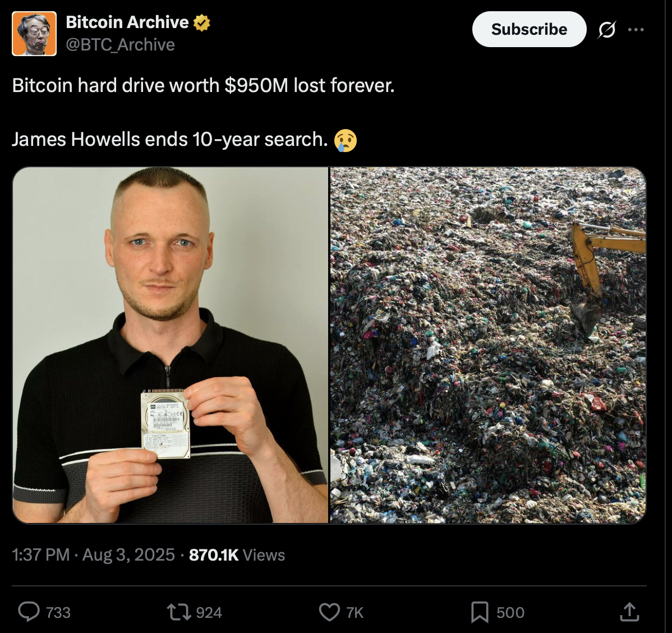
Task: Show the 733 replies count
Action: [x=58, y=612]
